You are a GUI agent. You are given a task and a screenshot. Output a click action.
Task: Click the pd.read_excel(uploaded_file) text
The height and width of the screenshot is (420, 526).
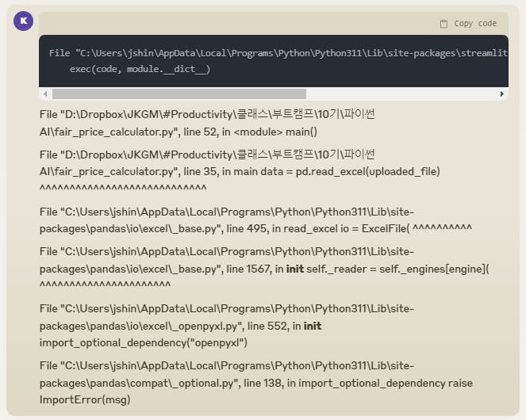[367, 172]
